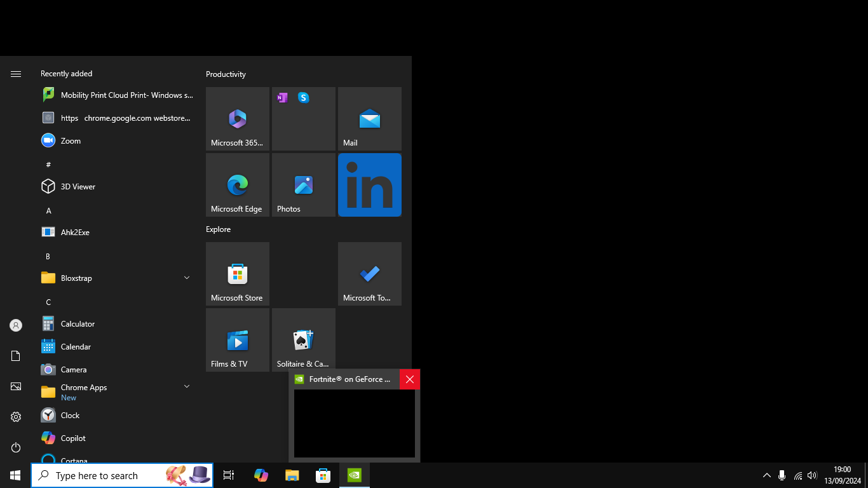Open the Solitaire & Casual Games tile
The height and width of the screenshot is (488, 868).
(x=304, y=340)
